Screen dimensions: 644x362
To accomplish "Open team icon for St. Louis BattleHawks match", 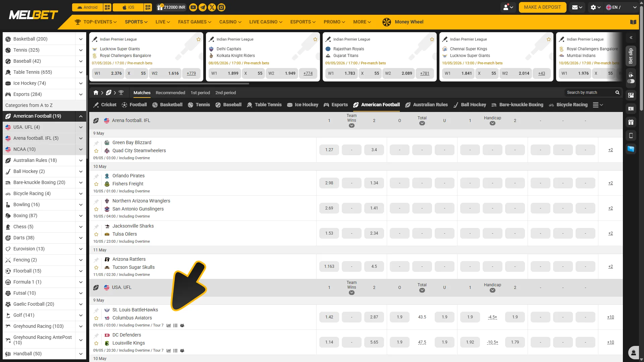I will pyautogui.click(x=182, y=325).
